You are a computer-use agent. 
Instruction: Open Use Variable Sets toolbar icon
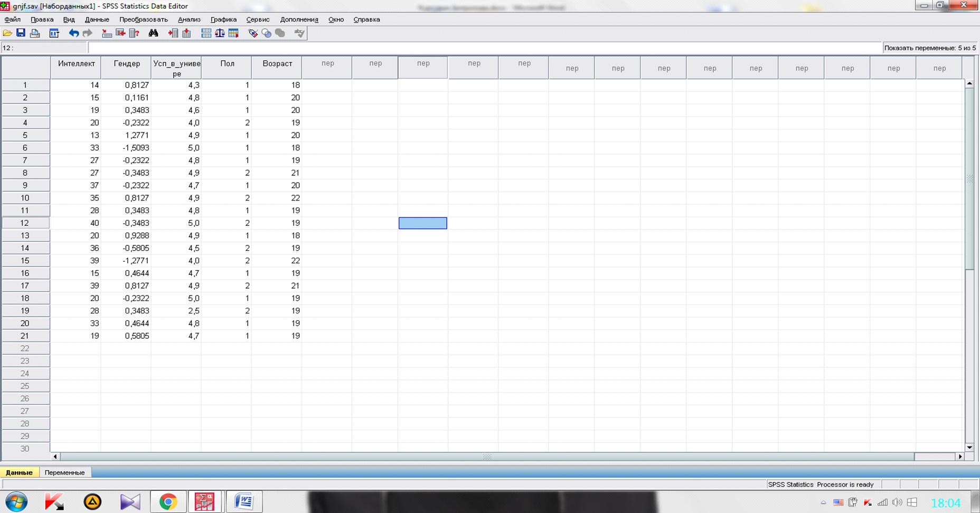[267, 33]
